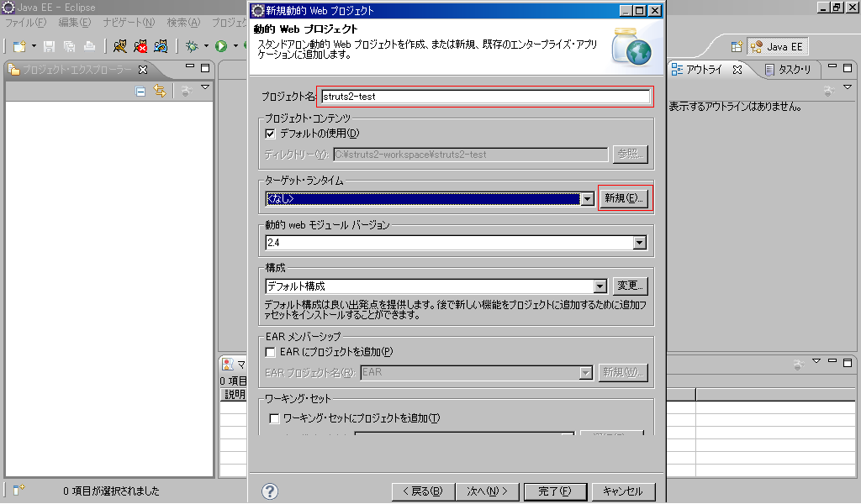Click the New wizard icon in Eclipse toolbar
The image size is (861, 504).
19,46
